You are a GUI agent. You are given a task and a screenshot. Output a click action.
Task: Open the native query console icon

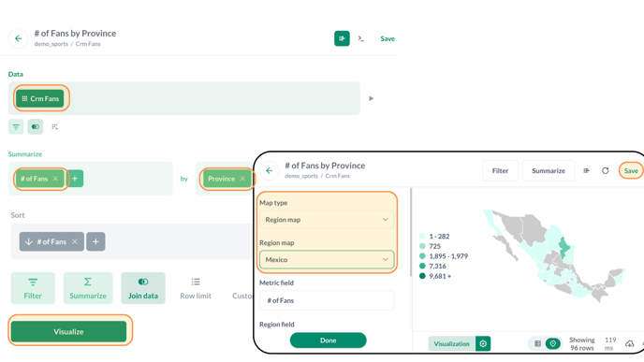[x=361, y=38]
